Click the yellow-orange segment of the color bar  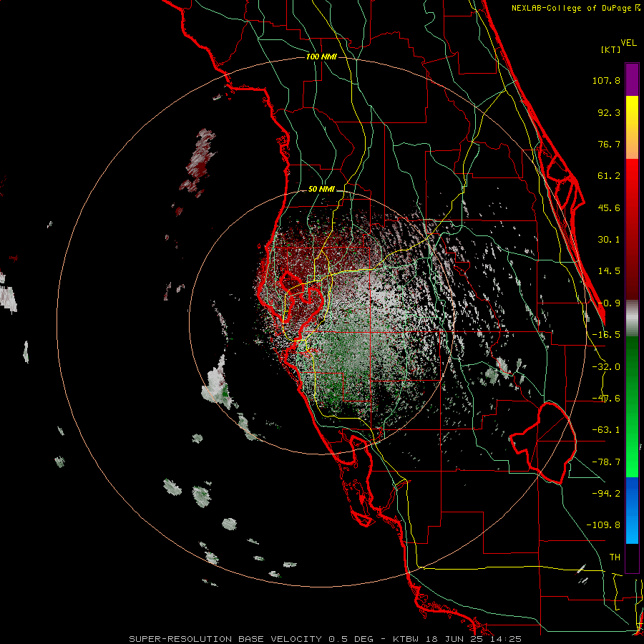632,127
